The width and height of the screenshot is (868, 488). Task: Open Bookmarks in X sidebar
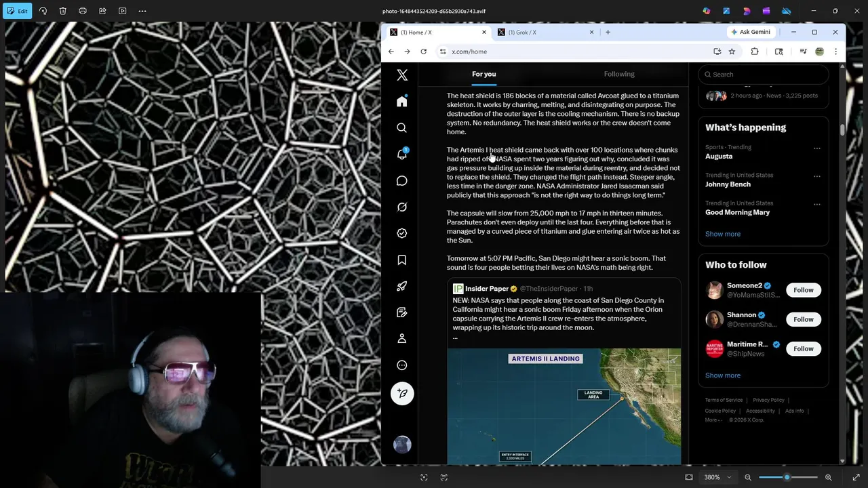(x=402, y=260)
